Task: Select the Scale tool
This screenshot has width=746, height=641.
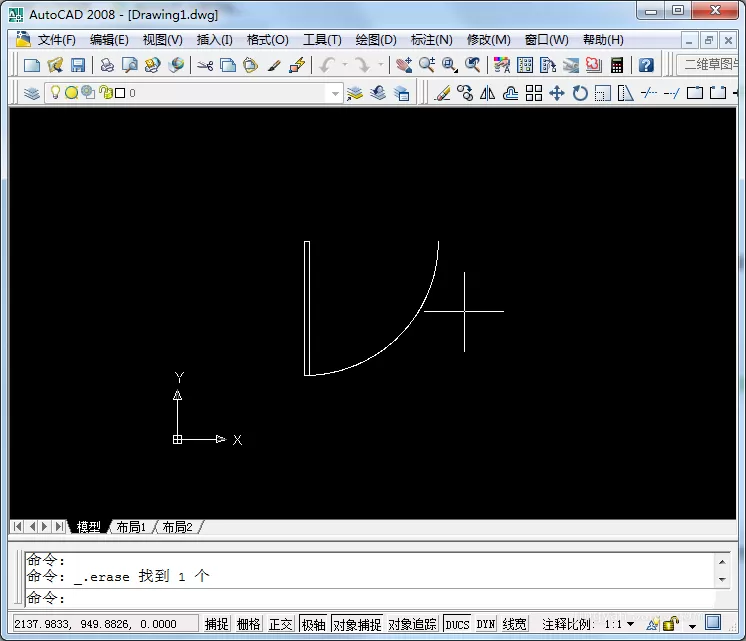Action: pos(603,93)
